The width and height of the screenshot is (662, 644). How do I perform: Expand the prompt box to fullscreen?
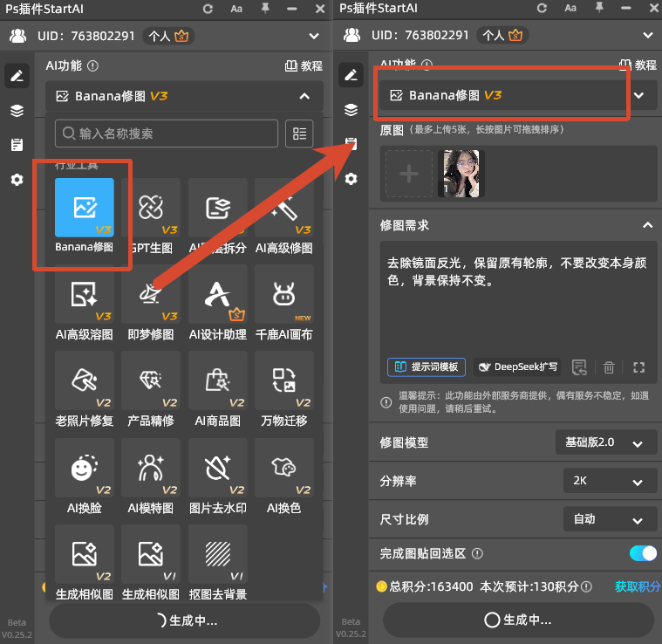(x=638, y=367)
